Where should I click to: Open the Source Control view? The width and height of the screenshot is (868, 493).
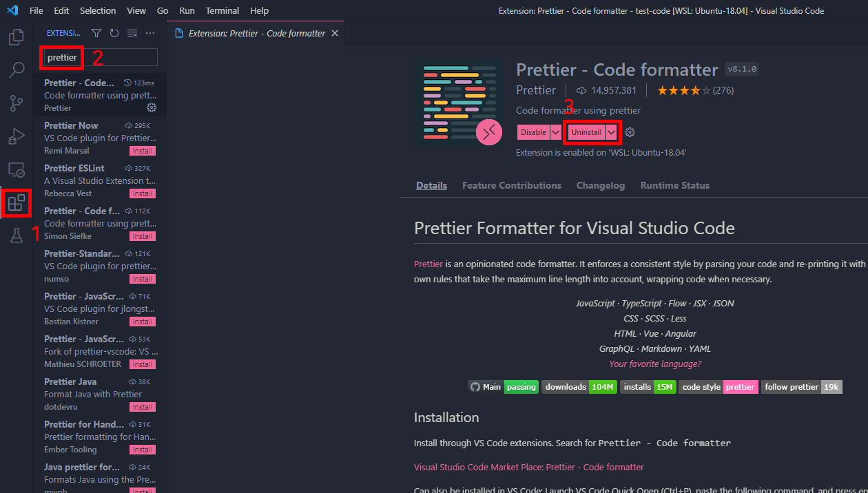17,103
